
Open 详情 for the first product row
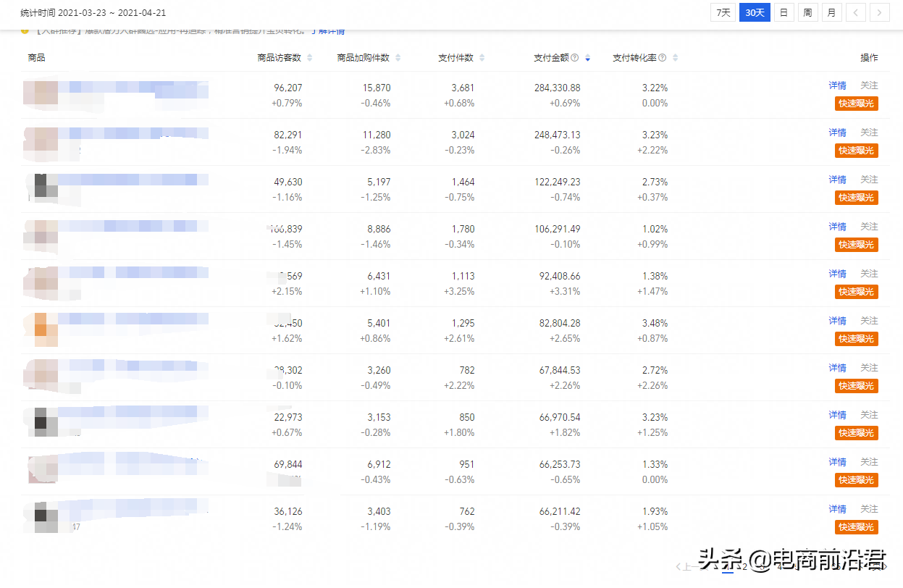(837, 85)
